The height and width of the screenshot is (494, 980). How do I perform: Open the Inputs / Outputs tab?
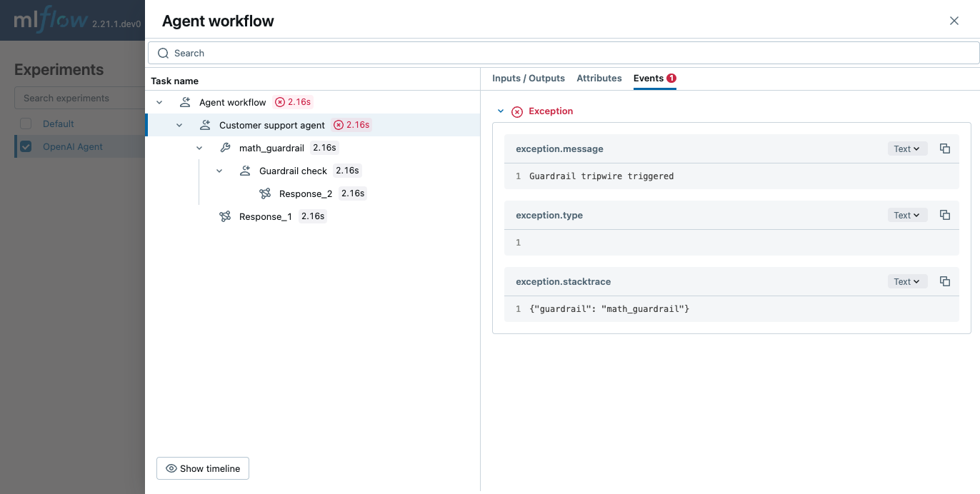pos(529,79)
